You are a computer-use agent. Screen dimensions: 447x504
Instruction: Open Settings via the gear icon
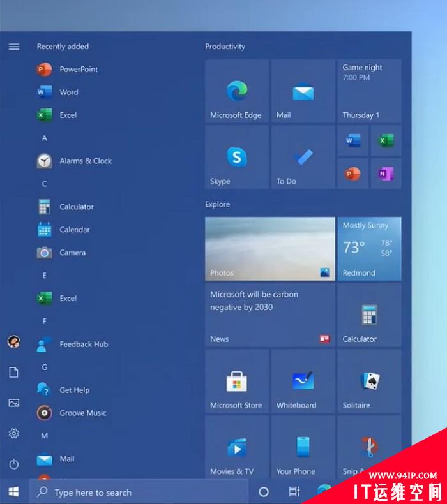[x=14, y=433]
